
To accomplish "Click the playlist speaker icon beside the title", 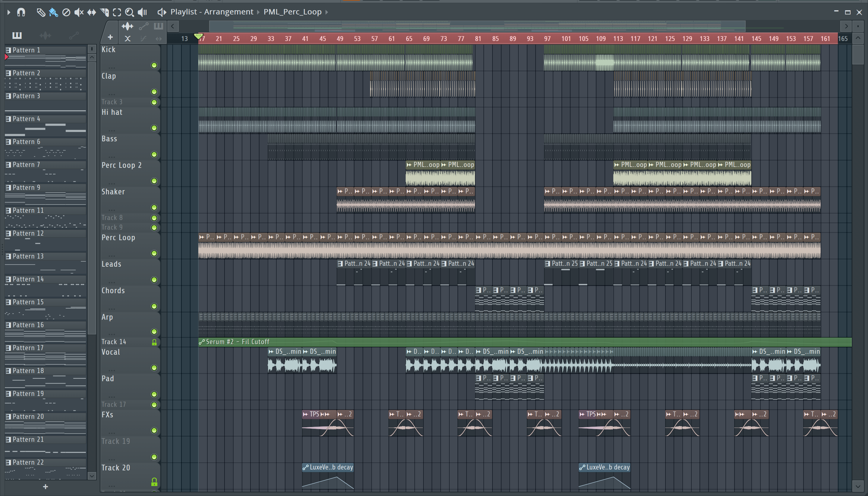I will click(162, 12).
